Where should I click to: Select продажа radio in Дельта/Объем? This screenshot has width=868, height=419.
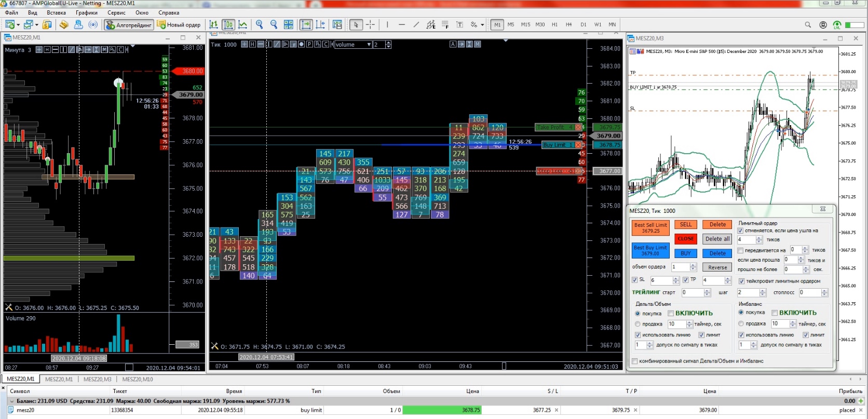pos(638,324)
